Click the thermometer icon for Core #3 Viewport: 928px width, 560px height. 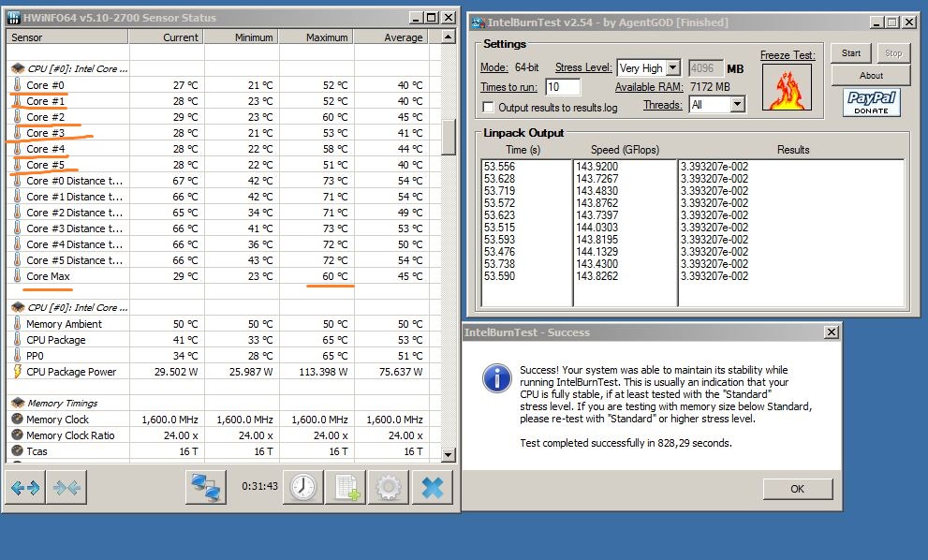[17, 133]
